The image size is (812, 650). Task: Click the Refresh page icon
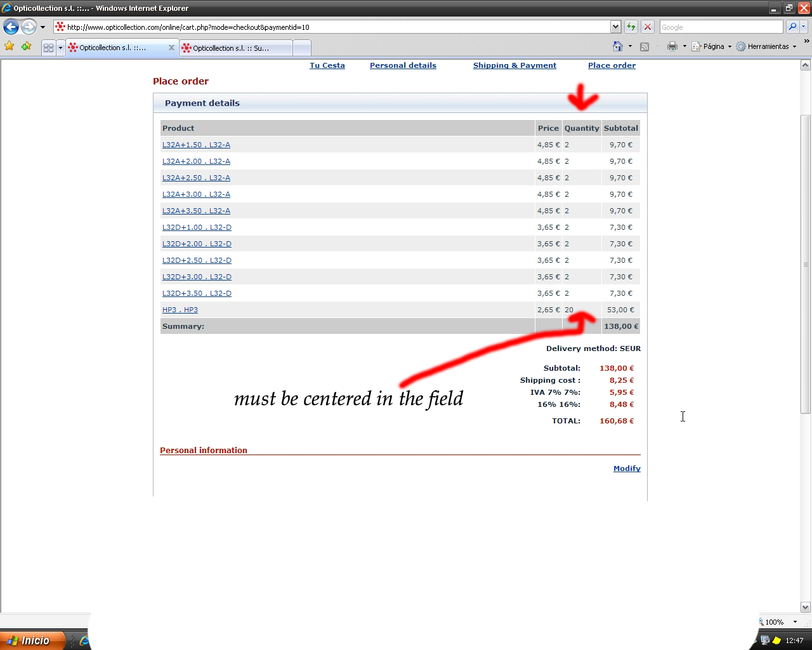631,27
